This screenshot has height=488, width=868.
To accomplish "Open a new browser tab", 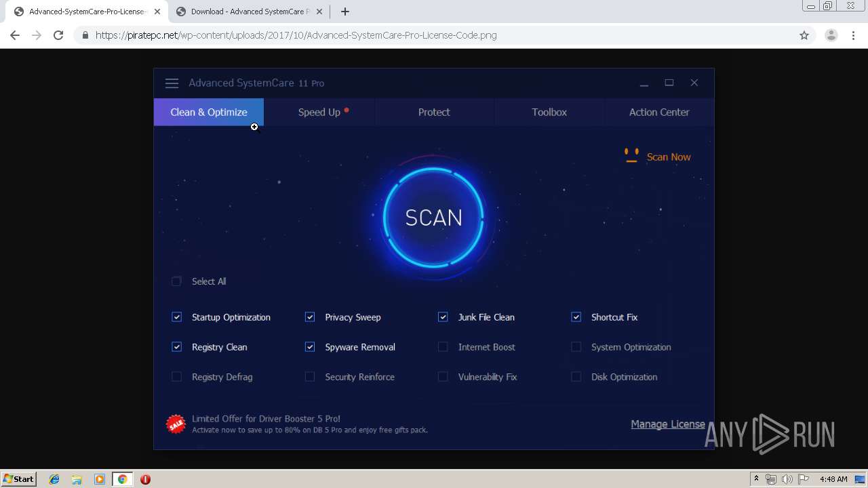I will (x=344, y=12).
